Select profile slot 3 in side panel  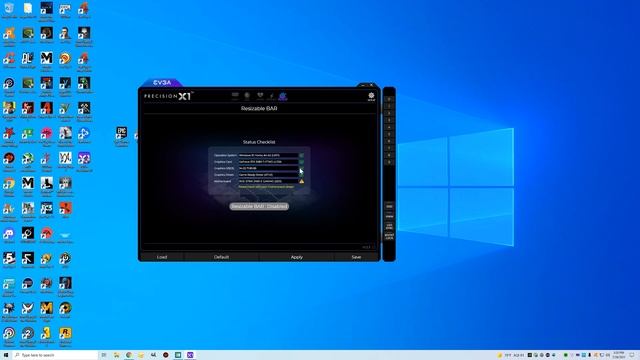389,120
